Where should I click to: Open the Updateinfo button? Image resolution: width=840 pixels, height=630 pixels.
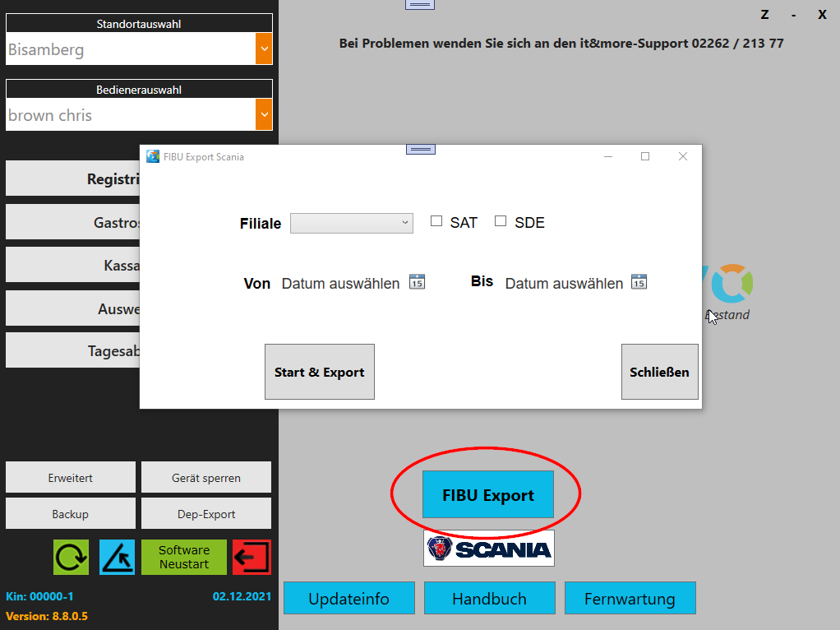click(348, 598)
